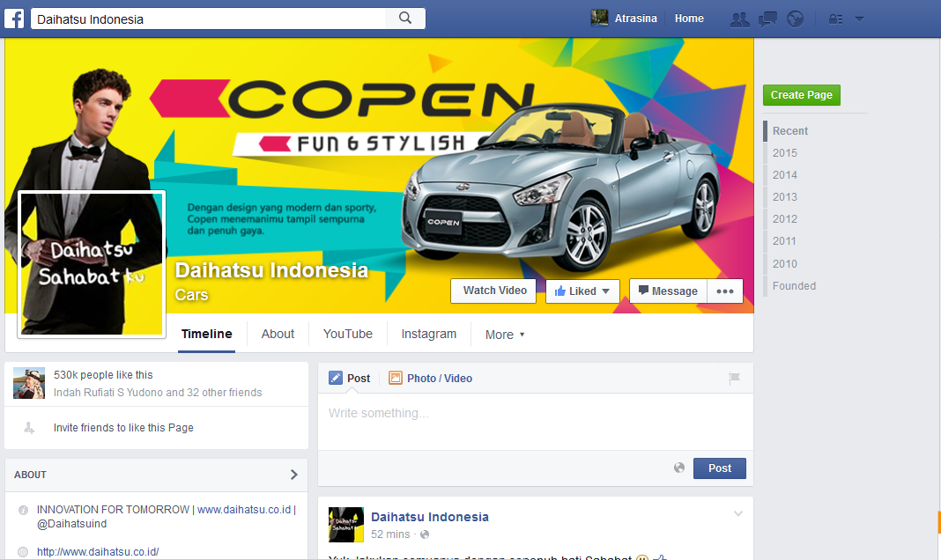The width and height of the screenshot is (941, 560).
Task: Go to the Home link
Action: 689,18
